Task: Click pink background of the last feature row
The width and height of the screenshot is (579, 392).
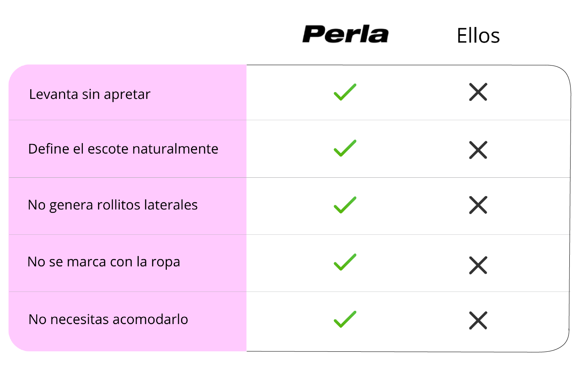Action: pyautogui.click(x=217, y=338)
